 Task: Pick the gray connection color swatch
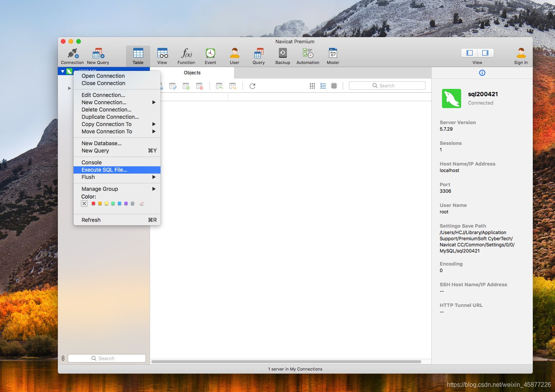(x=133, y=203)
